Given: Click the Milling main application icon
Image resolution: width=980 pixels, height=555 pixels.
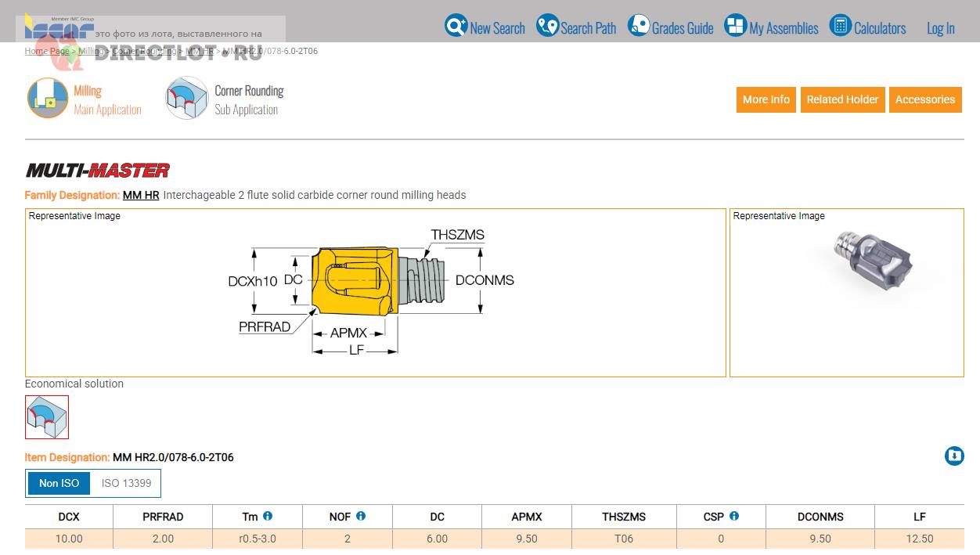Looking at the screenshot, I should pos(48,98).
